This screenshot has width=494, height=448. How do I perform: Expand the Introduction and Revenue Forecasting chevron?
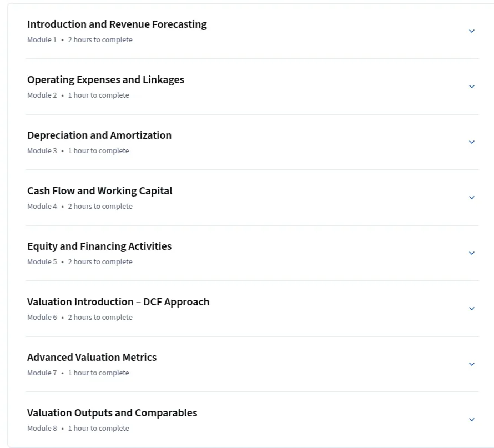472,31
